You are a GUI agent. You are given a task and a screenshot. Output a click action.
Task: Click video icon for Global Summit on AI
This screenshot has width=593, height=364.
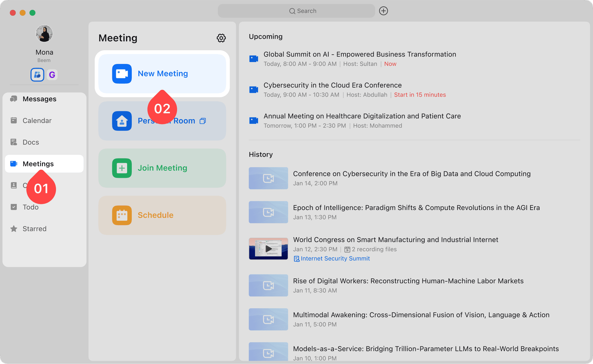(254, 59)
